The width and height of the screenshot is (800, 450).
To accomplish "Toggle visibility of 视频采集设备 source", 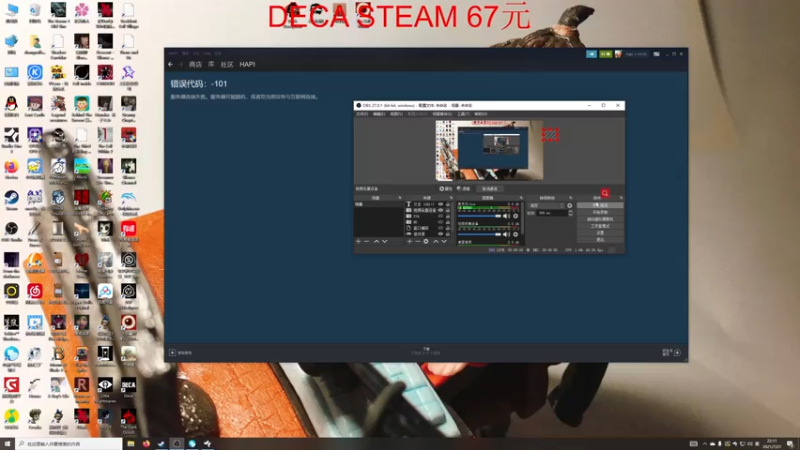I will (x=441, y=210).
